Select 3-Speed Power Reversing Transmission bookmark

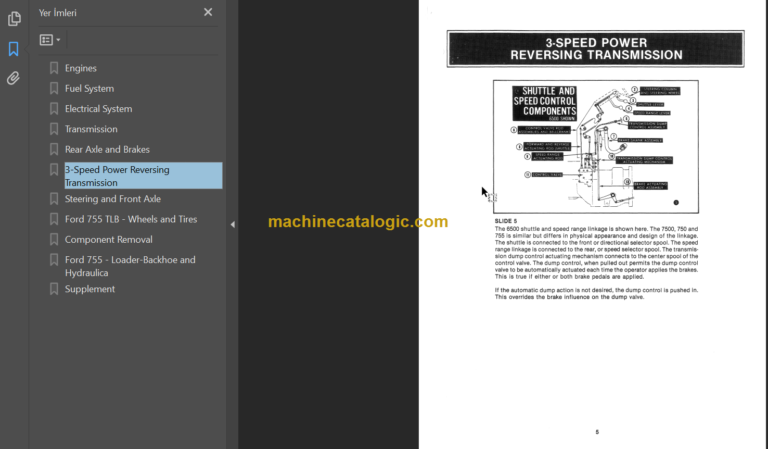tap(143, 176)
